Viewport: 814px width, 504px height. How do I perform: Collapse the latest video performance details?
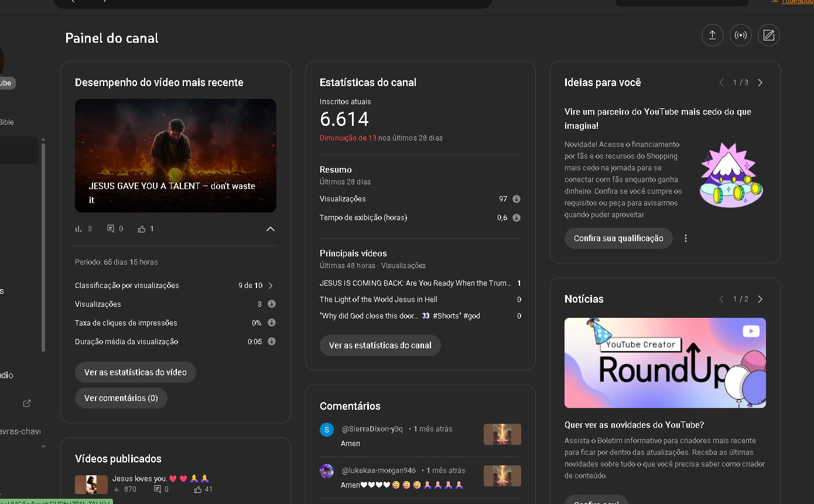point(271,229)
